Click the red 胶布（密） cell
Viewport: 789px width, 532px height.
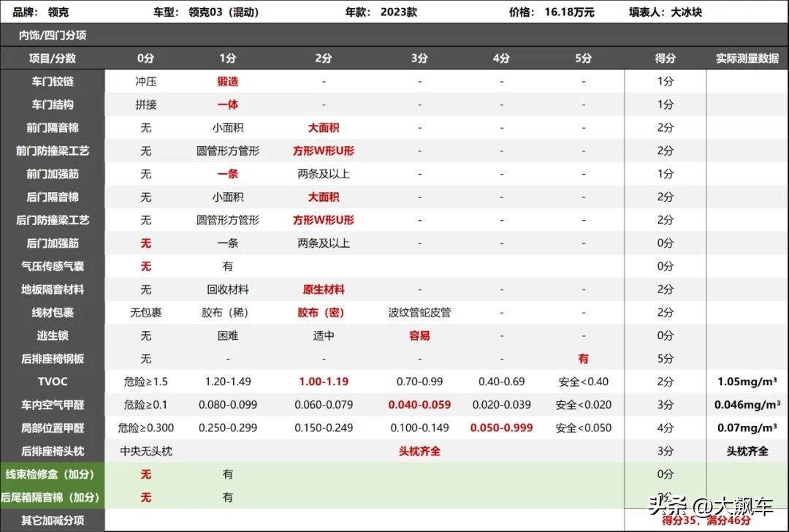click(321, 313)
